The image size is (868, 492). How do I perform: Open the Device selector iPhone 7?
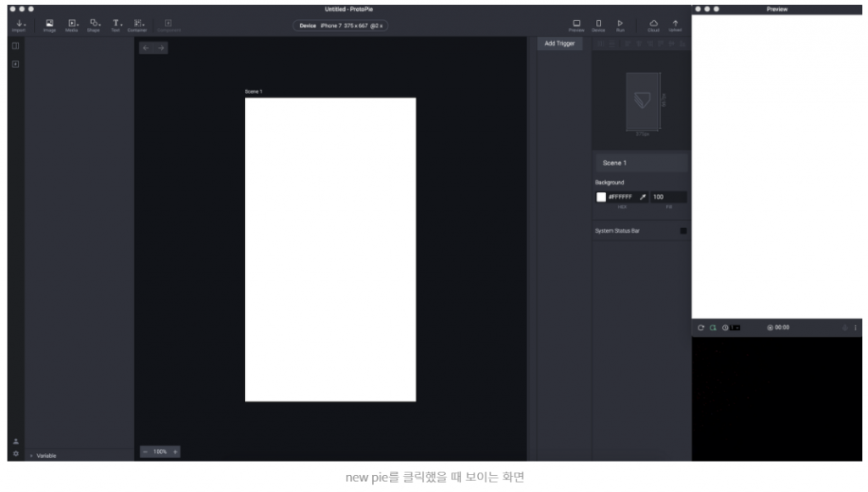coord(341,25)
